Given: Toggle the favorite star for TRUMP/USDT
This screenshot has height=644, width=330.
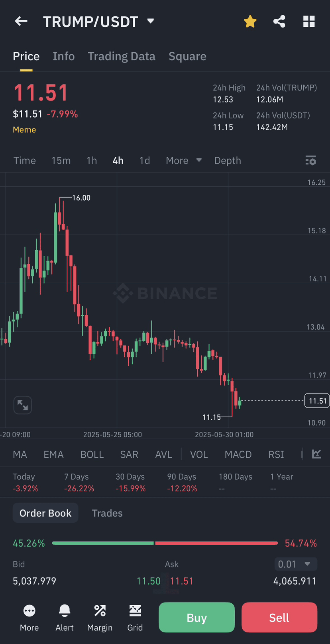Looking at the screenshot, I should [x=250, y=21].
